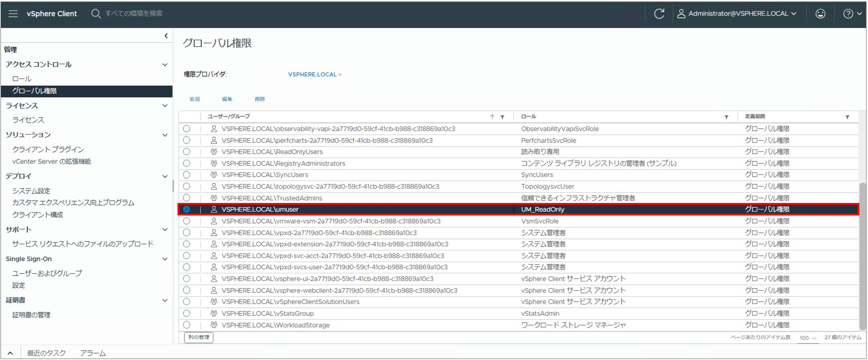Collapse the サポート section chevron
Viewport: 868px width, 360px height.
165,230
